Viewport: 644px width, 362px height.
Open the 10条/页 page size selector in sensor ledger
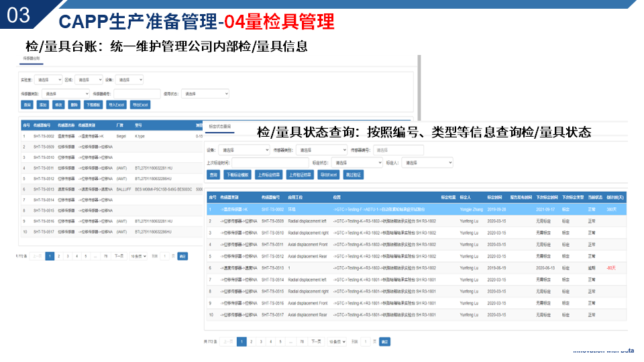coord(138,256)
